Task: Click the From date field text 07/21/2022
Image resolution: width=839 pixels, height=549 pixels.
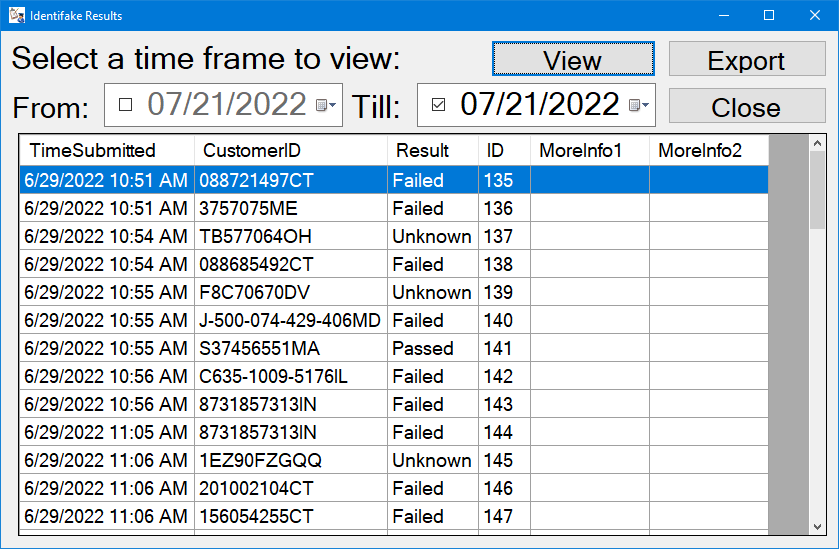Action: (227, 104)
